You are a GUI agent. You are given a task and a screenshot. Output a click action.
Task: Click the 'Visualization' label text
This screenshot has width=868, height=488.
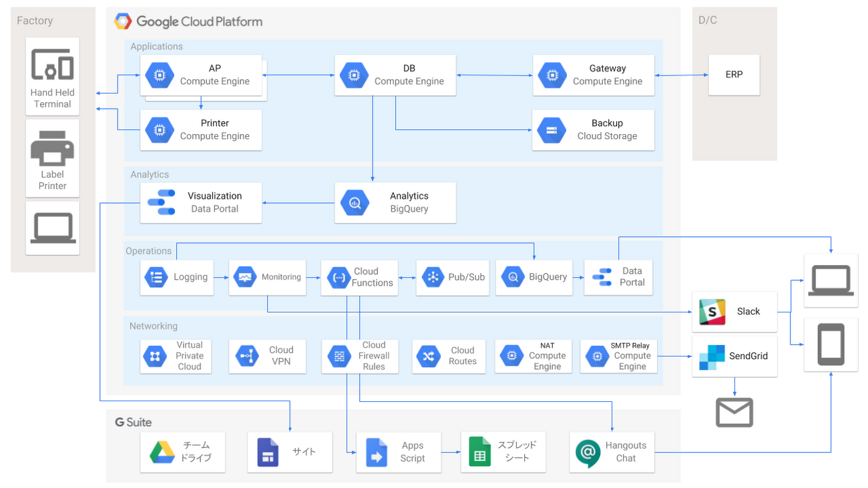coord(214,196)
